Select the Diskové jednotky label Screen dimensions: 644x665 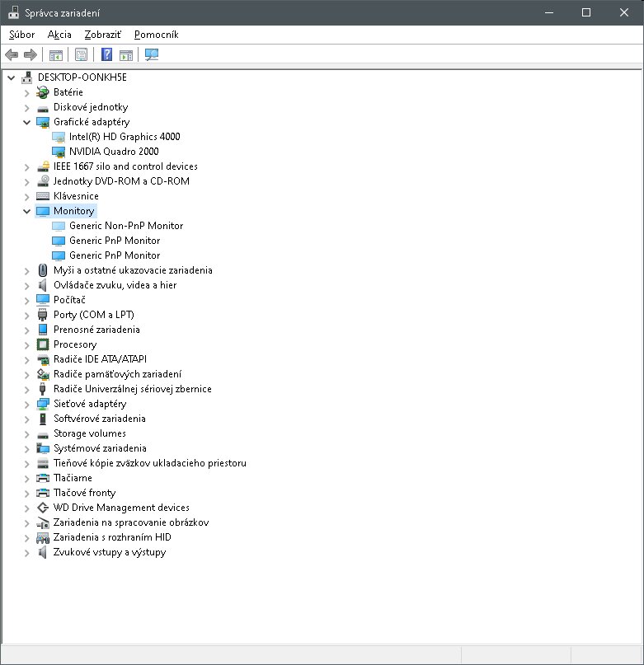coord(91,107)
